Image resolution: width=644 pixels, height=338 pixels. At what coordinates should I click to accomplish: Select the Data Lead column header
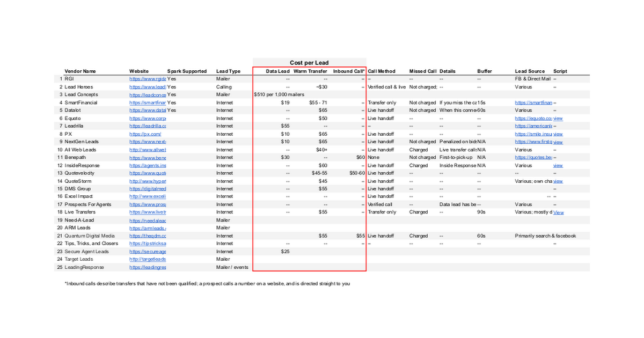point(278,71)
